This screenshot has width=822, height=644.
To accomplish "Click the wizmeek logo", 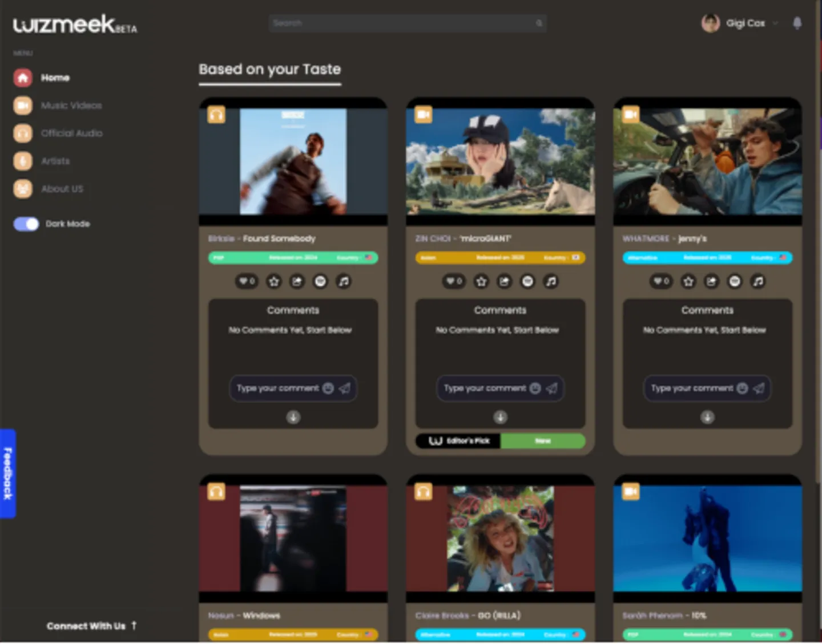I will [75, 25].
